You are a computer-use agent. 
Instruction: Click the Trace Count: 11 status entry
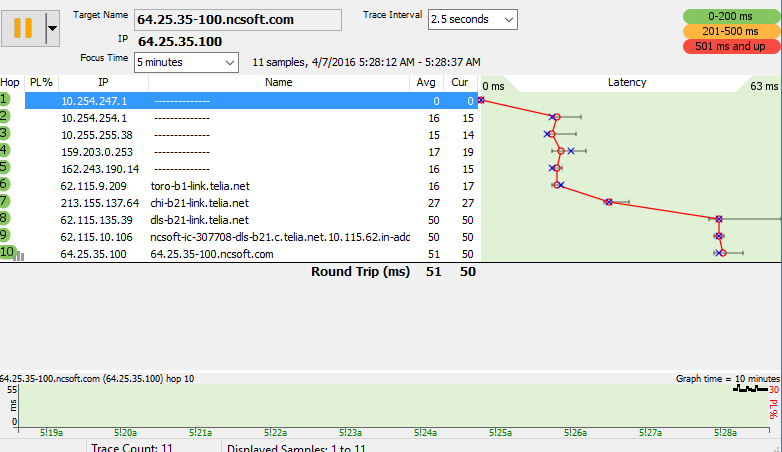tap(132, 448)
